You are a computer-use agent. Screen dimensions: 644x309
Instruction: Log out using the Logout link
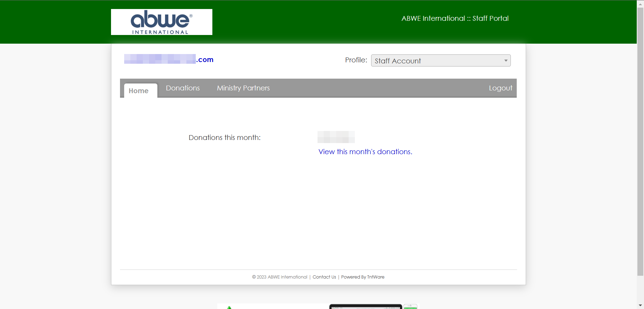point(500,88)
